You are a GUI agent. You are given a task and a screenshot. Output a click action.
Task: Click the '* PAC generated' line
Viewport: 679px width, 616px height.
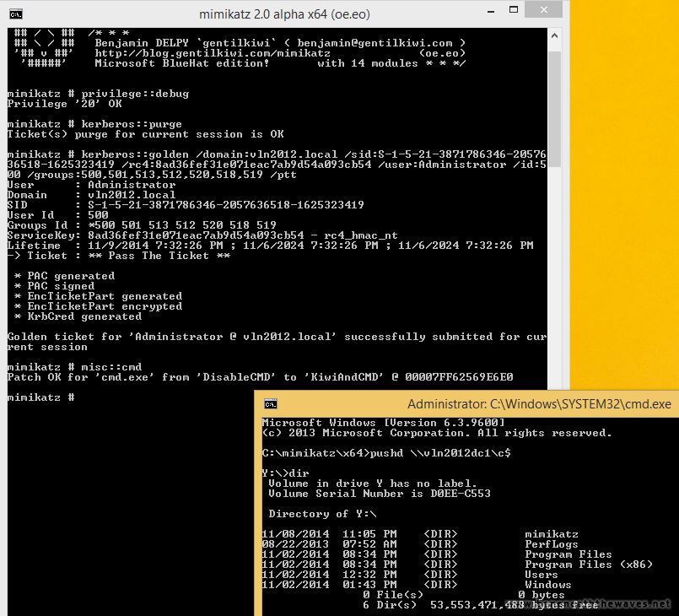pos(64,276)
